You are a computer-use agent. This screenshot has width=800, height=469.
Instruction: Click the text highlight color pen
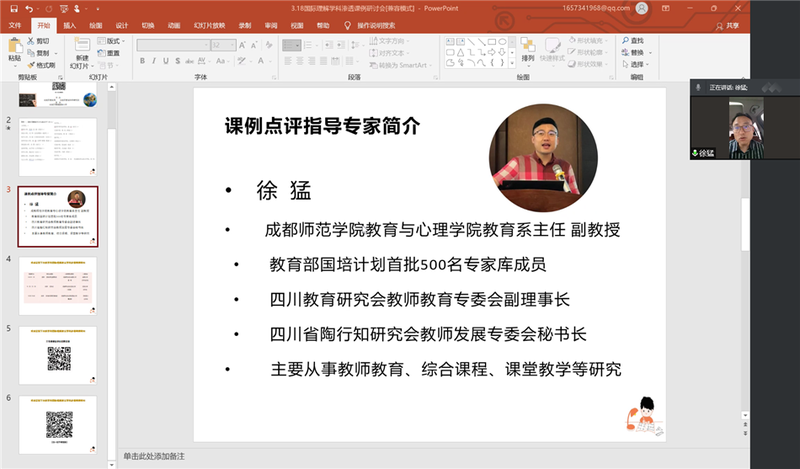point(243,61)
